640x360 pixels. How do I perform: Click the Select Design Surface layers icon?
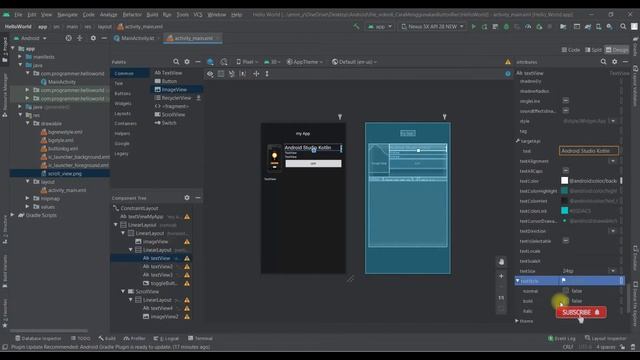pyautogui.click(x=210, y=62)
